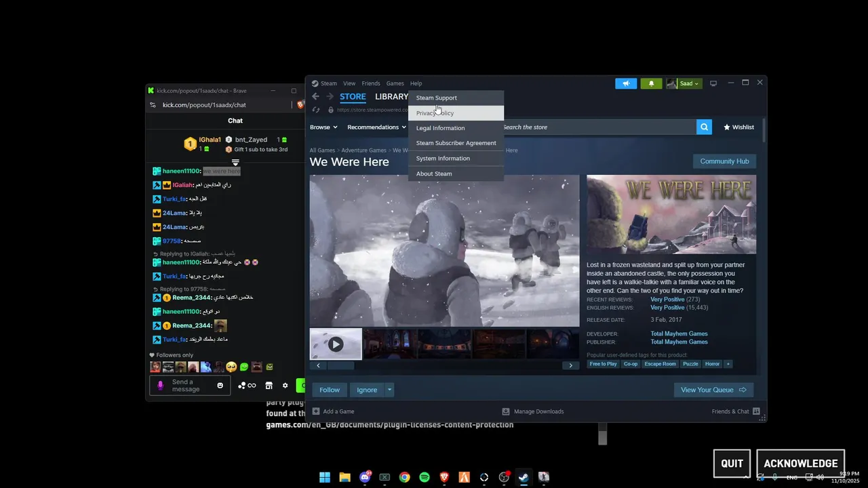The image size is (868, 488).
Task: Switch to the STORE tab
Action: point(353,97)
